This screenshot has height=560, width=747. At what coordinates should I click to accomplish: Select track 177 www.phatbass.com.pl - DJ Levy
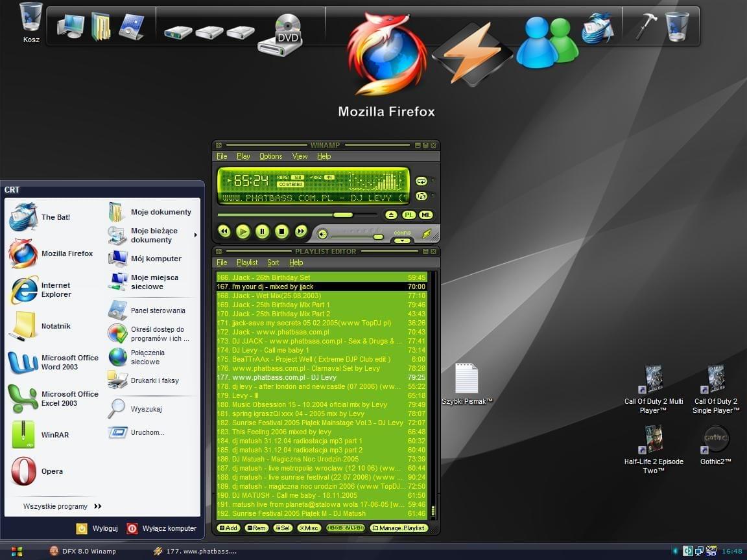pyautogui.click(x=321, y=377)
